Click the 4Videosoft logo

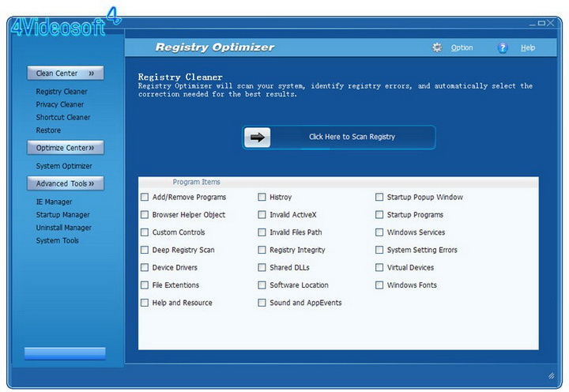coord(66,22)
